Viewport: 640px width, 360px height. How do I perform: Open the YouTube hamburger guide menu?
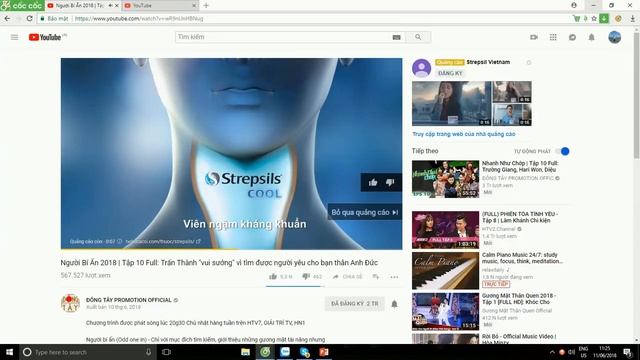pyautogui.click(x=14, y=37)
